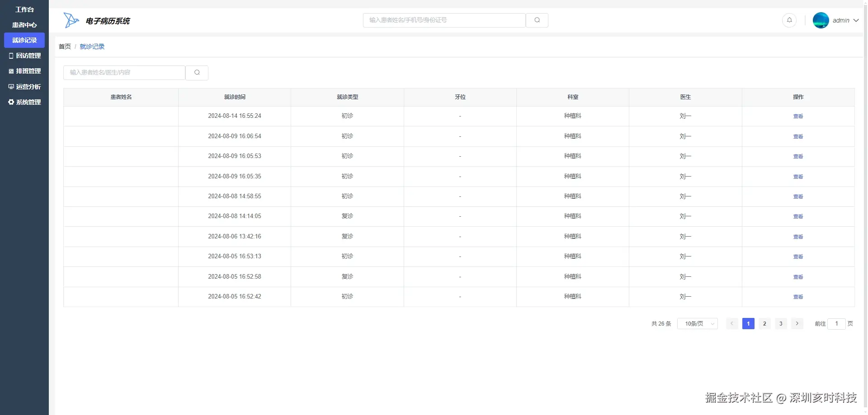This screenshot has width=868, height=415.
Task: Click 查看 for the 2024-08-14 16:55:24 record
Action: coord(798,117)
